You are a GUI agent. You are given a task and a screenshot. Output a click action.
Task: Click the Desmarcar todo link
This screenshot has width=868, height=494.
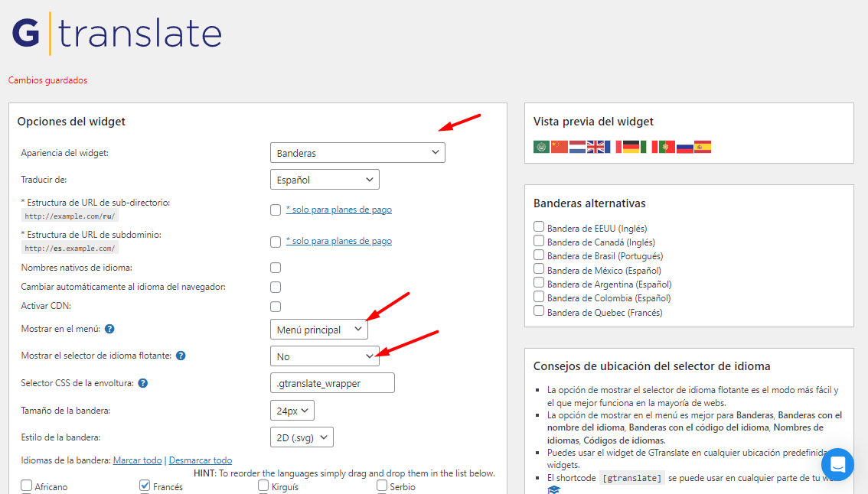click(201, 460)
